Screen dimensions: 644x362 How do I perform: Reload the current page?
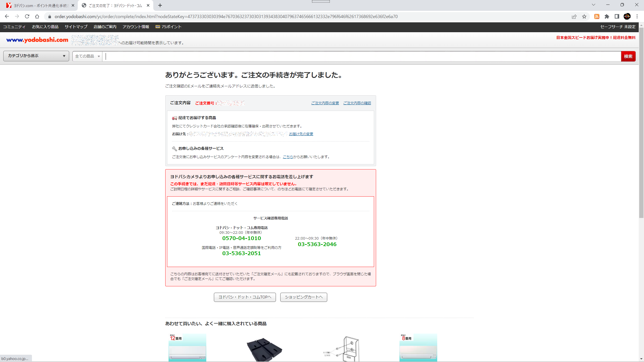[27, 16]
